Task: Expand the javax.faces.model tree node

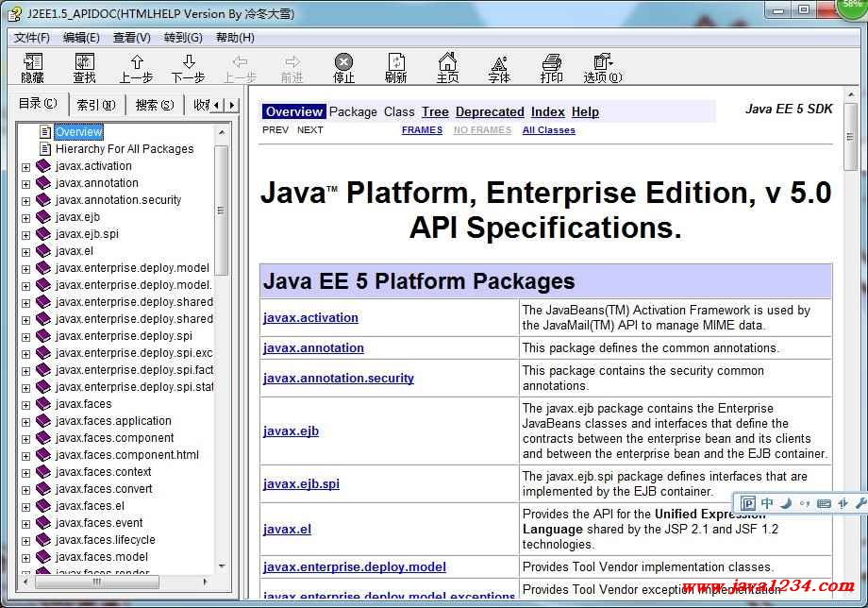Action: pos(25,558)
